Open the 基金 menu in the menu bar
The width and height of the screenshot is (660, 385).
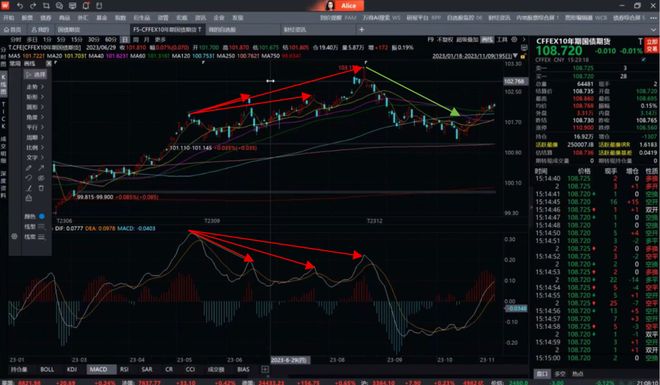click(x=101, y=18)
